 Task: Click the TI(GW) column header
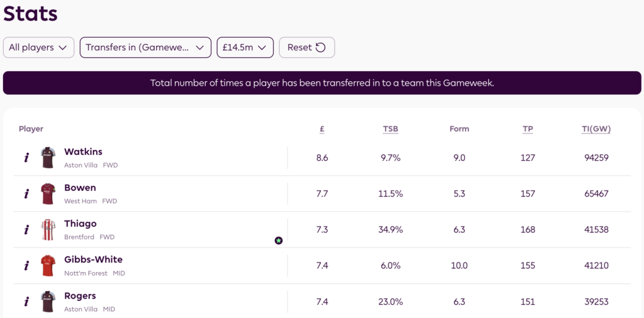596,129
